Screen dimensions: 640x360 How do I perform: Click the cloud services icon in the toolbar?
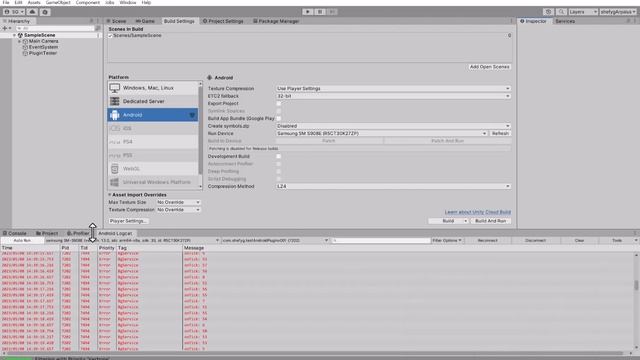pyautogui.click(x=32, y=12)
